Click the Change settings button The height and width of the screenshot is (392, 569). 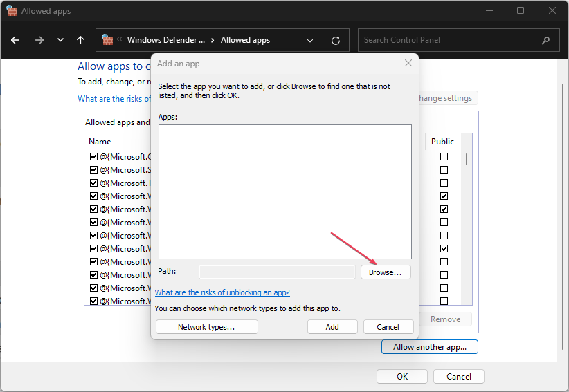448,98
